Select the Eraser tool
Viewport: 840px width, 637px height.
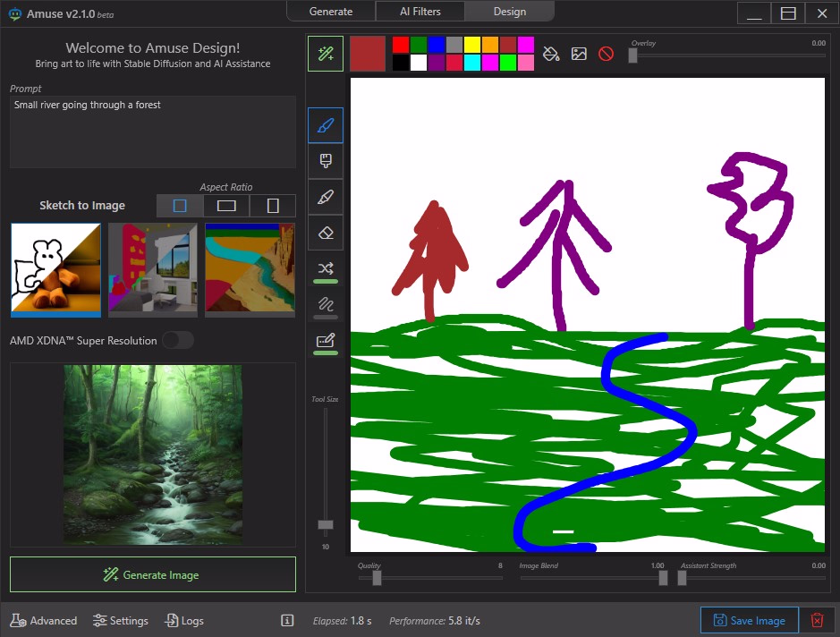click(326, 233)
